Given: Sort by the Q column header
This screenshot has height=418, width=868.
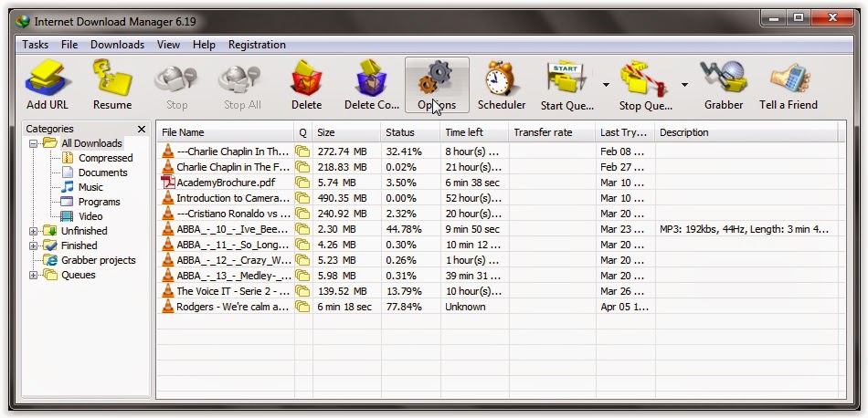Looking at the screenshot, I should click(302, 132).
